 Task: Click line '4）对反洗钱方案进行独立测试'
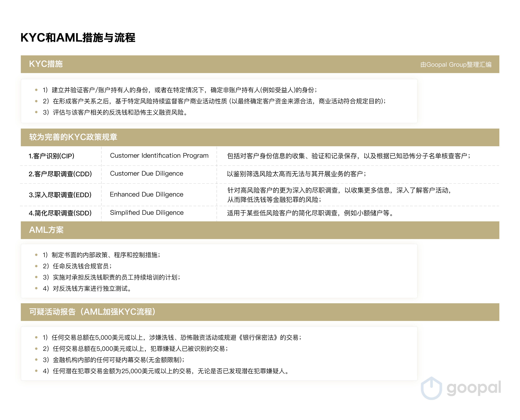[87, 289]
